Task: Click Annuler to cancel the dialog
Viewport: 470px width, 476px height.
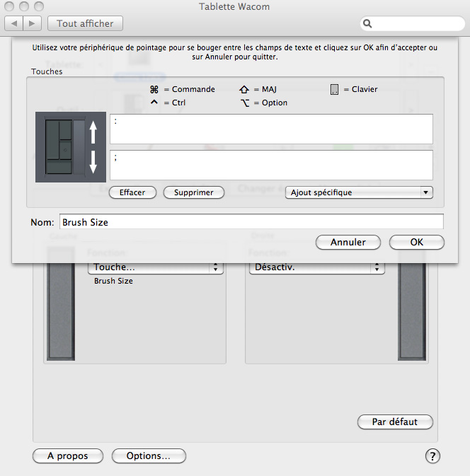Action: click(x=348, y=243)
